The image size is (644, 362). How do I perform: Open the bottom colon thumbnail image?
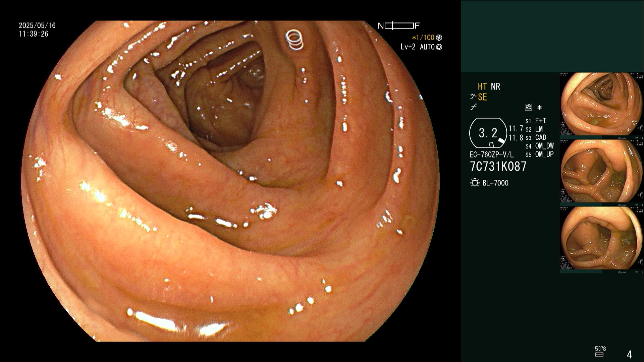601,238
